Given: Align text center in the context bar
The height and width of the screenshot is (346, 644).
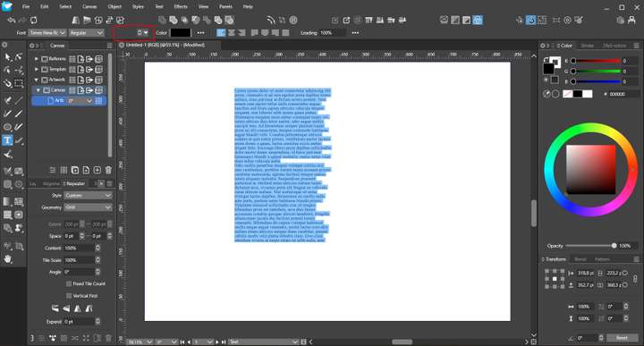Looking at the screenshot, I should tap(232, 33).
